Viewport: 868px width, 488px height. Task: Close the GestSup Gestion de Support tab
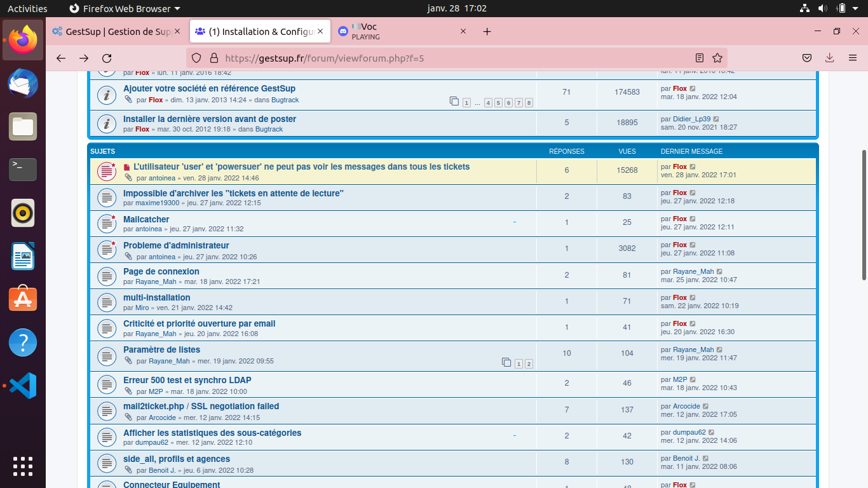(177, 31)
